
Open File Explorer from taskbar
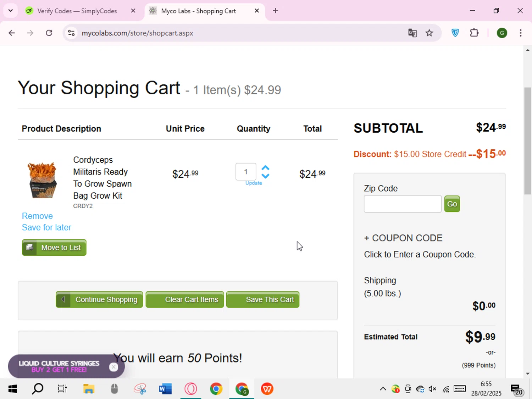point(88,389)
